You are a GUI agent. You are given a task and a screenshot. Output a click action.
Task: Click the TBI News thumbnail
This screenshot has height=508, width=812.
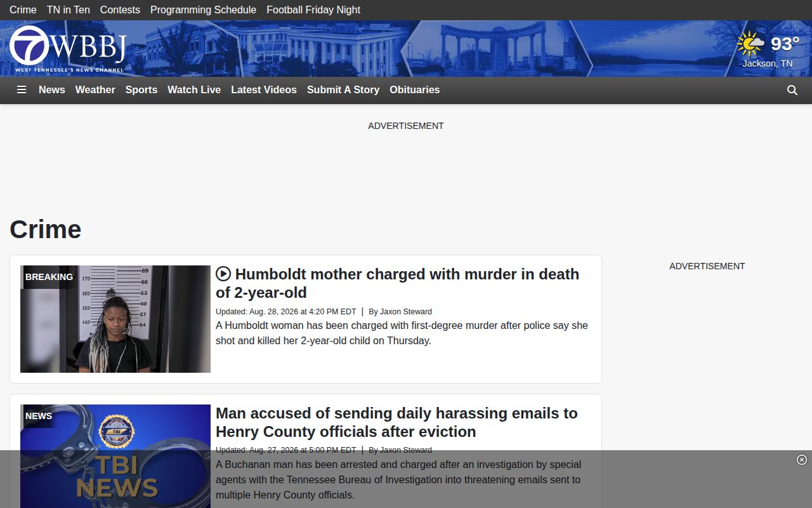(115, 456)
